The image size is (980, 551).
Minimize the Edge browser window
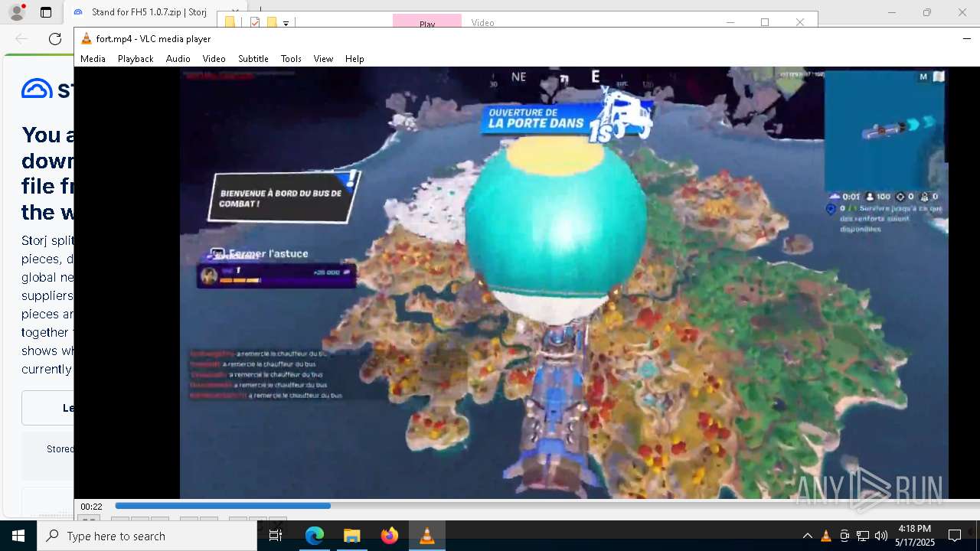click(x=892, y=12)
